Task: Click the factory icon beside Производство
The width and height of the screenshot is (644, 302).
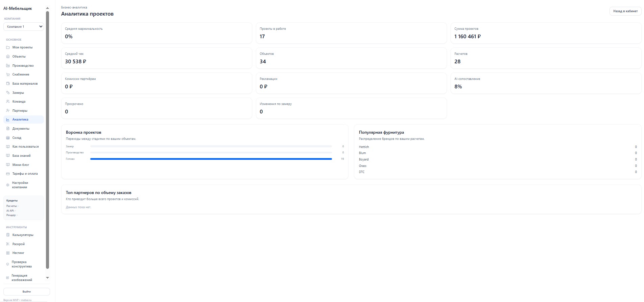Action: [x=8, y=66]
